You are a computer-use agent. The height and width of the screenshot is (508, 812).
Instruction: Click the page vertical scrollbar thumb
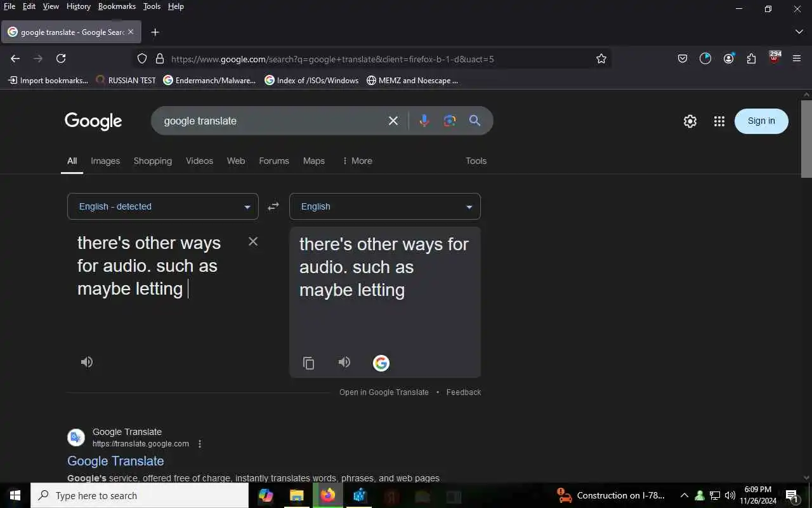tap(806, 138)
